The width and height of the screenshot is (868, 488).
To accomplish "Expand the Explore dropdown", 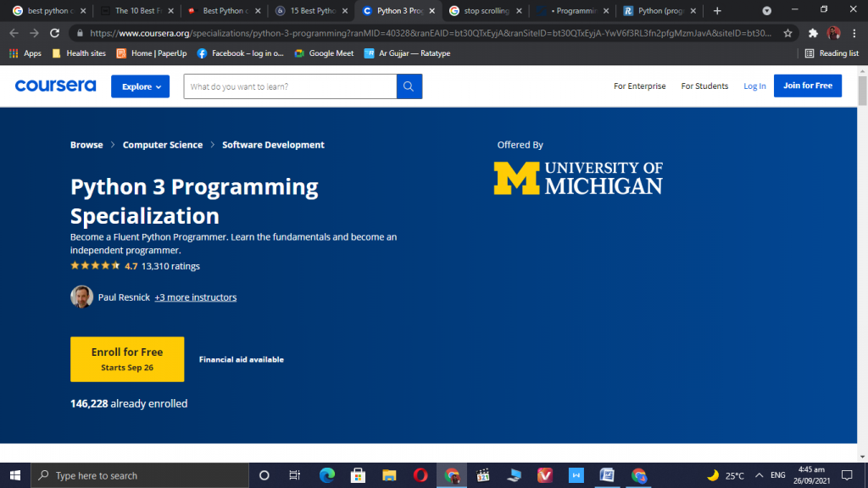I will coord(140,86).
